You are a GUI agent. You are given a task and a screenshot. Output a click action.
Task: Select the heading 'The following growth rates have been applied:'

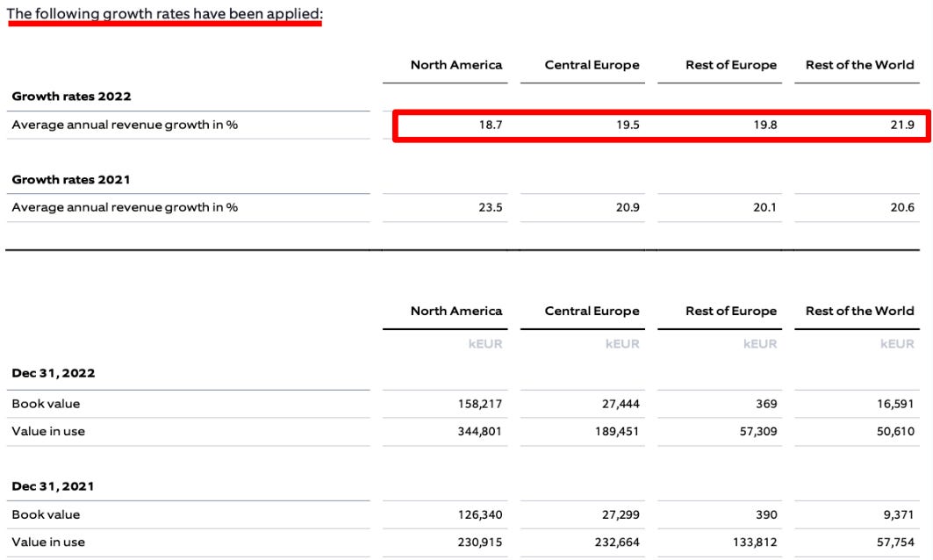(165, 14)
